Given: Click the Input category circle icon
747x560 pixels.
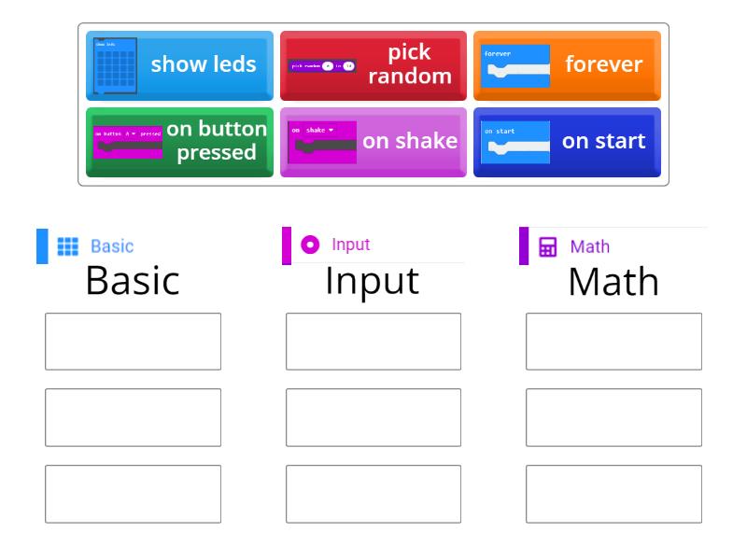Looking at the screenshot, I should point(309,246).
